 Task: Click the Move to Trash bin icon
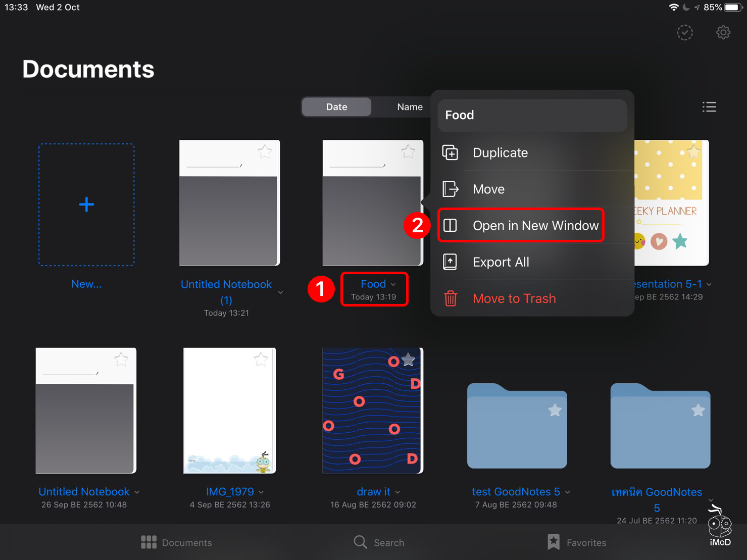[450, 298]
